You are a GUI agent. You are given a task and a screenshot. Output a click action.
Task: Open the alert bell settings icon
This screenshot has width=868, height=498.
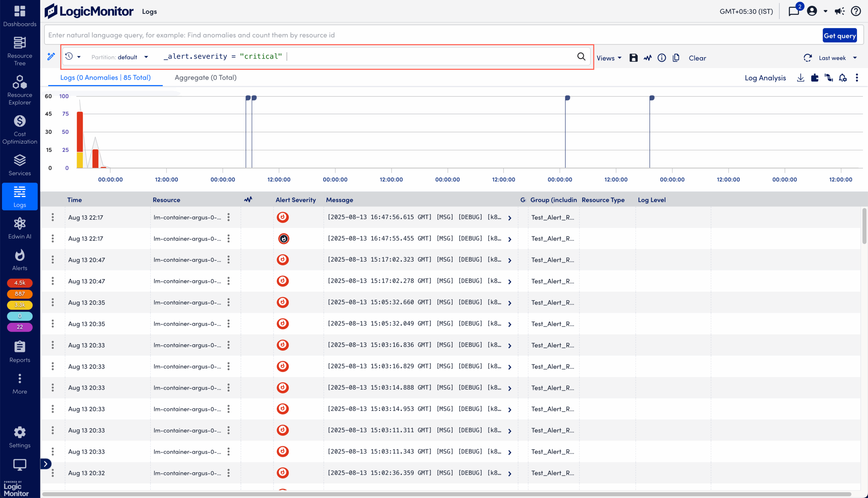pos(843,78)
